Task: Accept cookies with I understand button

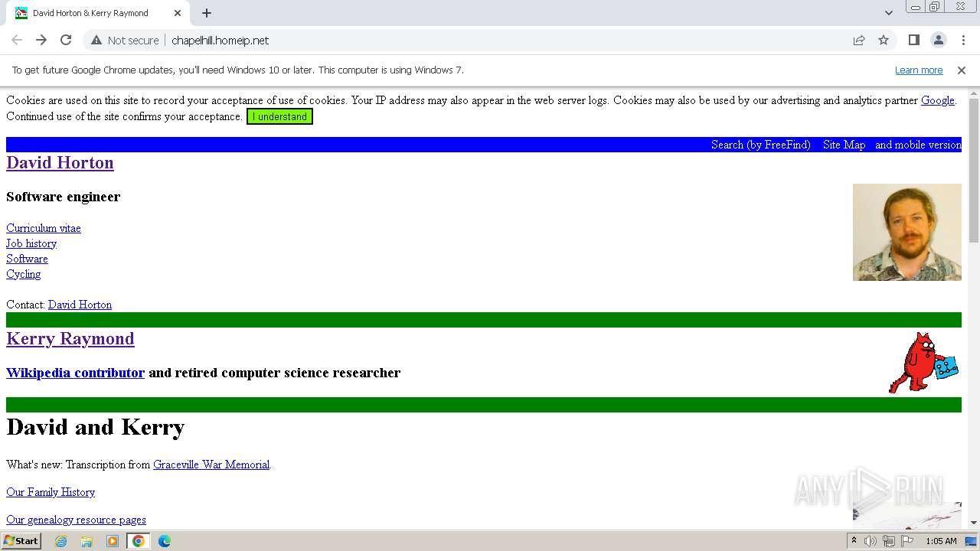Action: tap(279, 117)
